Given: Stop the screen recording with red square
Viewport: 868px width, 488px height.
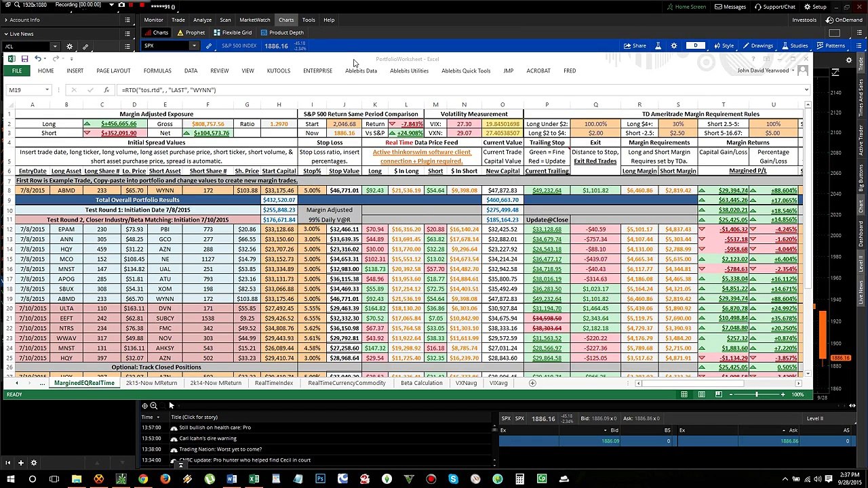Looking at the screenshot, I should click(142, 5).
